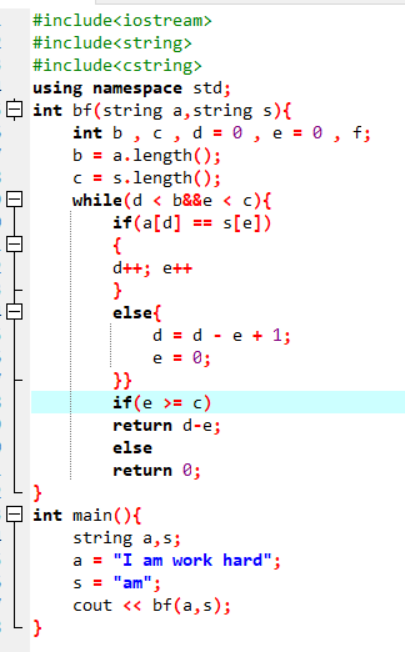Click the "am" string literal
This screenshot has height=652, width=405.
(132, 583)
